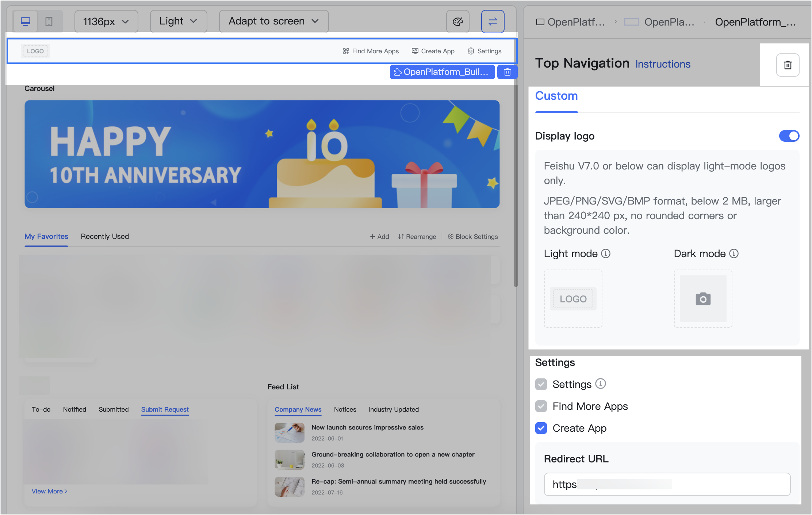
Task: Select the Submitted tab
Action: (114, 409)
